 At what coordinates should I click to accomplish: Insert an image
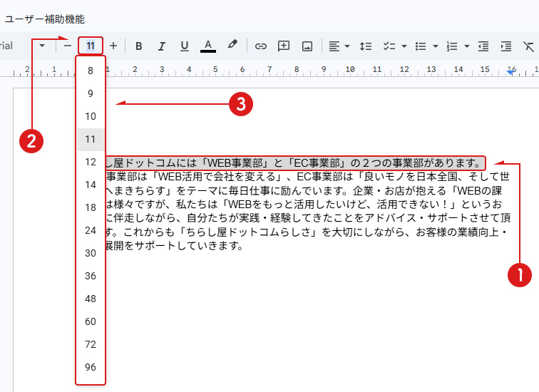coord(307,46)
